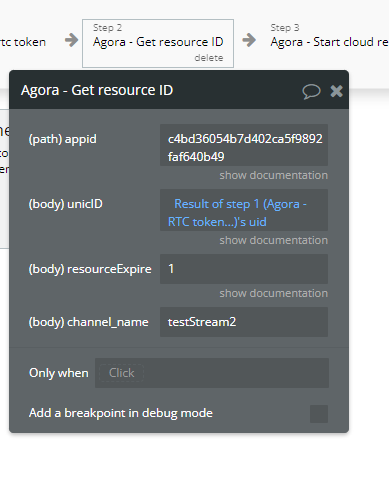
Task: Click the 'Only when' label
Action: [x=59, y=373]
